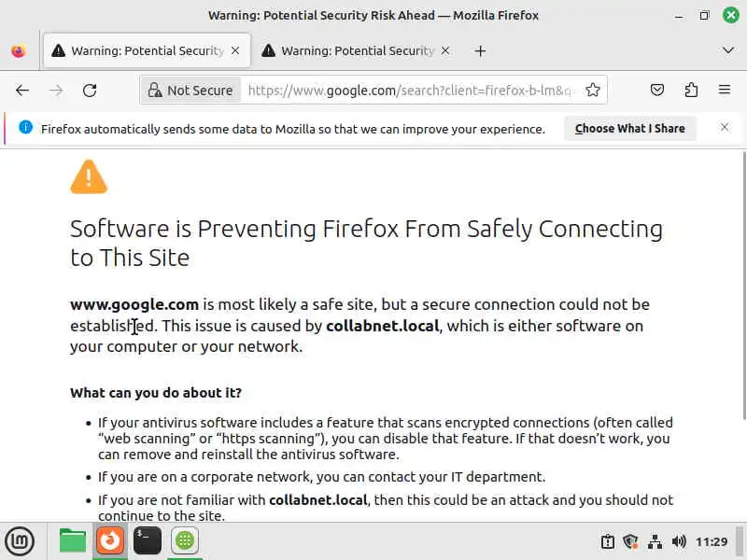Launch the Terminal from the taskbar
The image size is (747, 560).
tap(148, 540)
